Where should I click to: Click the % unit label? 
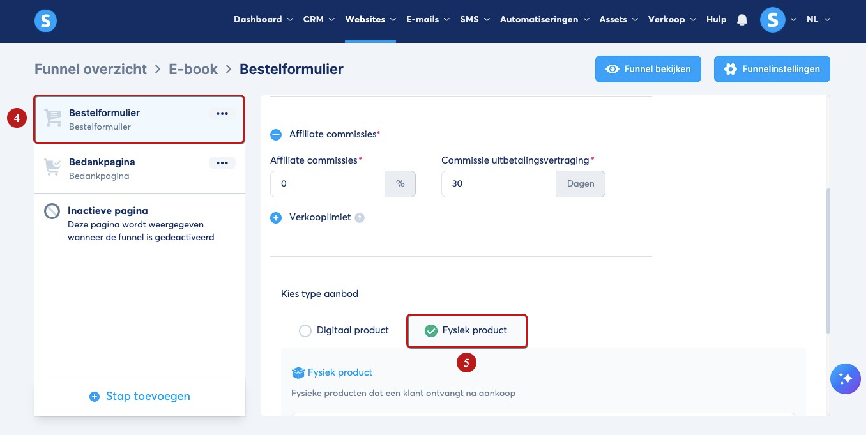(x=400, y=184)
